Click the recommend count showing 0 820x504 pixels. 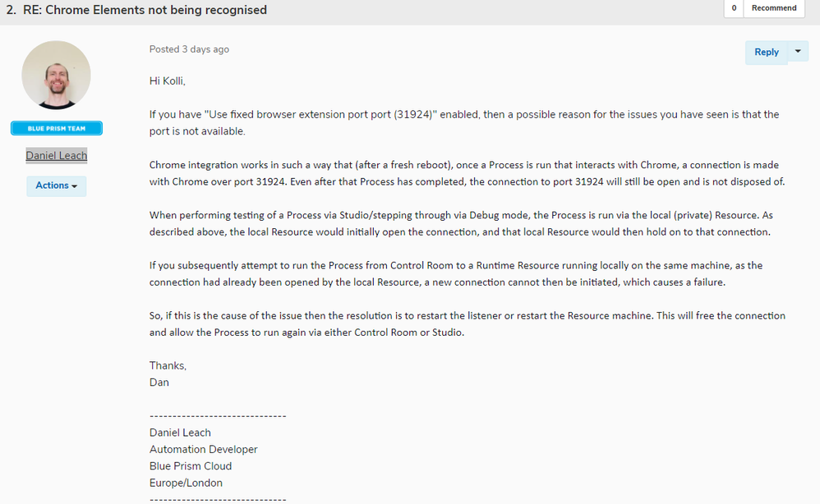[x=733, y=8]
